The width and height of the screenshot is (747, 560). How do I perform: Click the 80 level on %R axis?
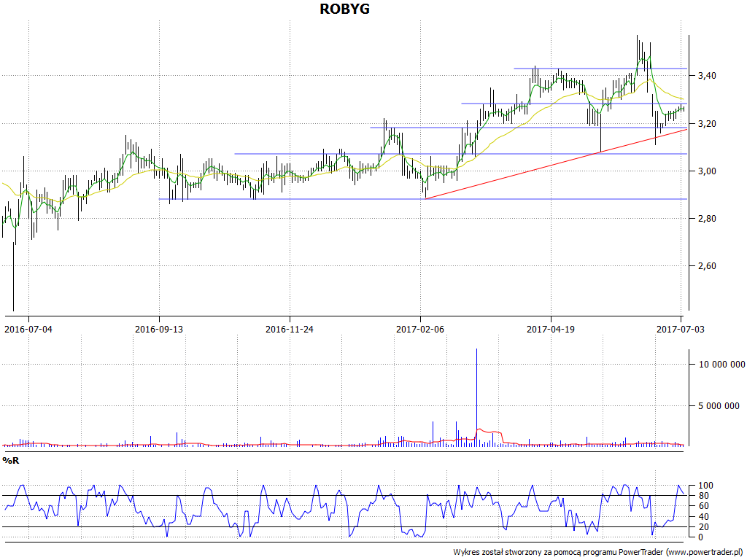pyautogui.click(x=703, y=496)
